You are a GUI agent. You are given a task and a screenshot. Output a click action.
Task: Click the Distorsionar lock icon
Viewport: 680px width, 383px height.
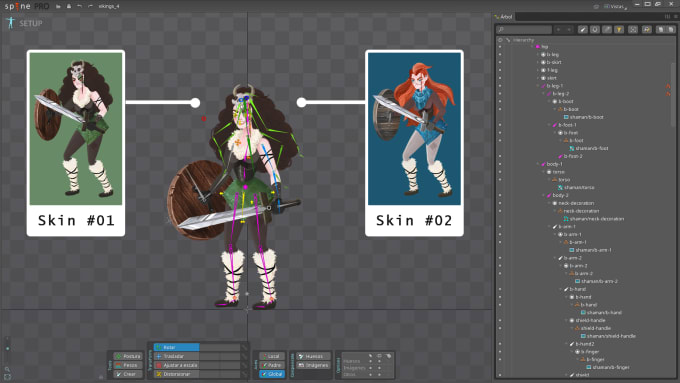245,374
